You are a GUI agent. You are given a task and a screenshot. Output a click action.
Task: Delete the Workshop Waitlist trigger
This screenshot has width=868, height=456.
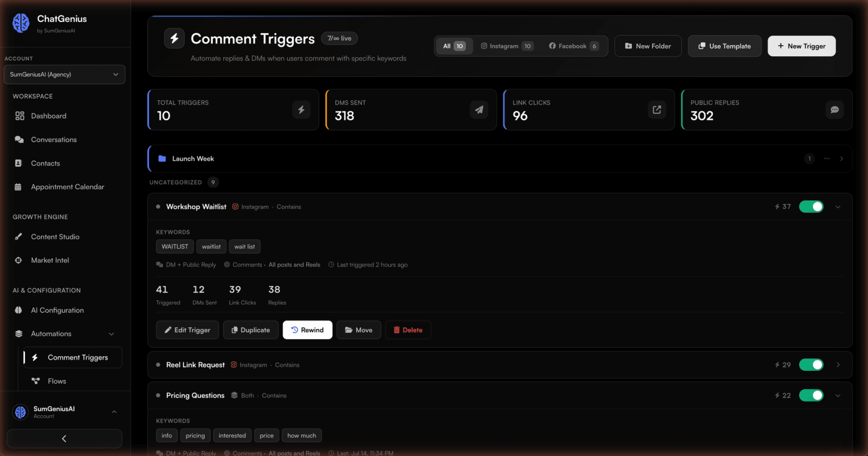pos(408,330)
